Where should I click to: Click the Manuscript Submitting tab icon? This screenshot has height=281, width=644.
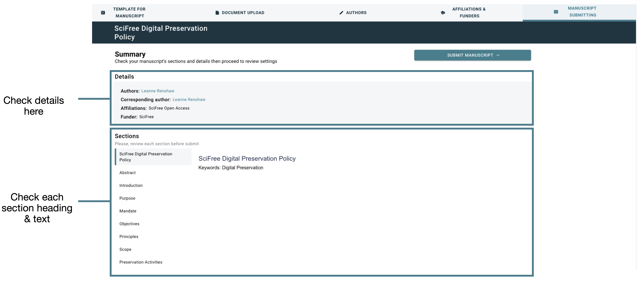click(x=556, y=12)
